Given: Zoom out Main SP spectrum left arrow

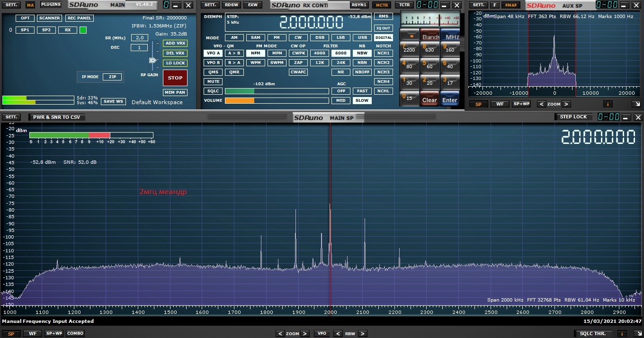Looking at the screenshot, I should (280, 334).
